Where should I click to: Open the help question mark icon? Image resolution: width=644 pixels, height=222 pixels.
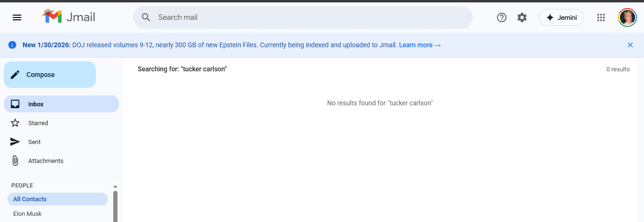(x=502, y=17)
